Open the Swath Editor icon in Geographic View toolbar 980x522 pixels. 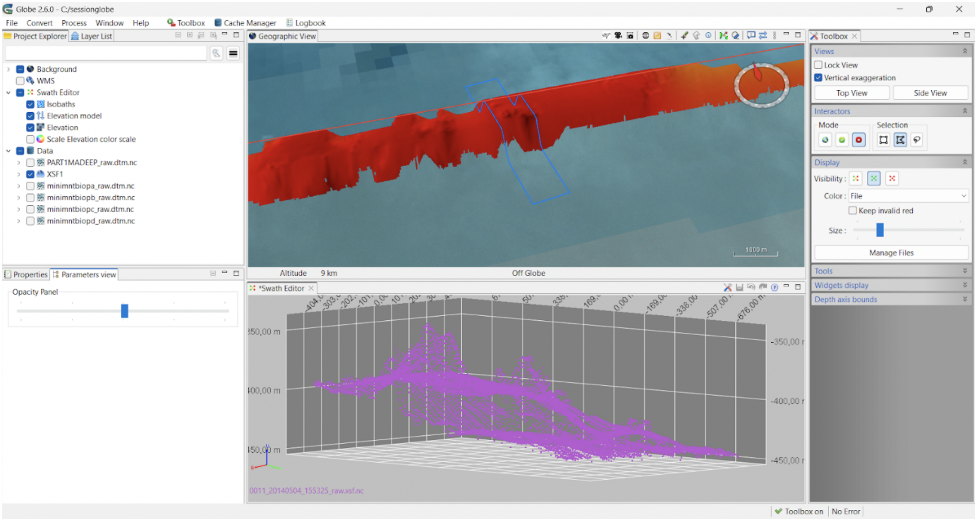tap(723, 36)
